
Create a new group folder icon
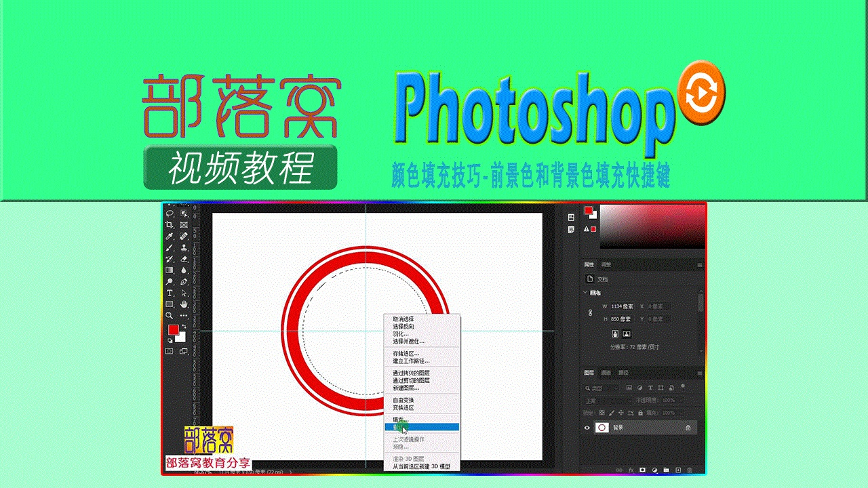(666, 470)
